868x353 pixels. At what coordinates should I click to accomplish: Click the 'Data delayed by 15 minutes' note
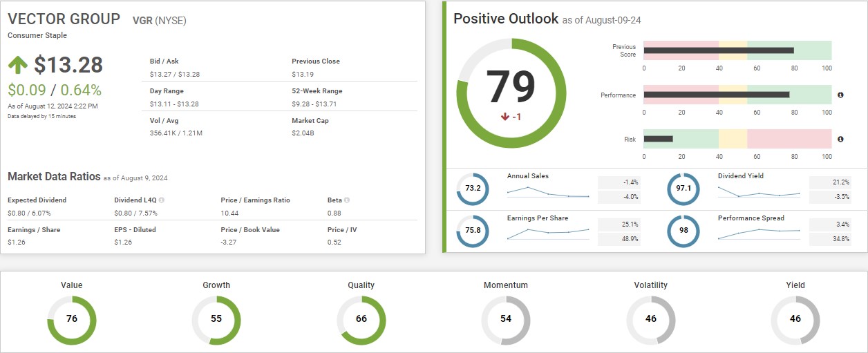pyautogui.click(x=42, y=116)
